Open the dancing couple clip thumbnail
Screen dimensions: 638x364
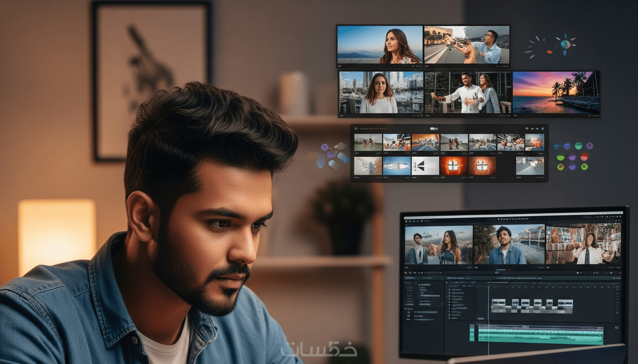click(x=468, y=92)
